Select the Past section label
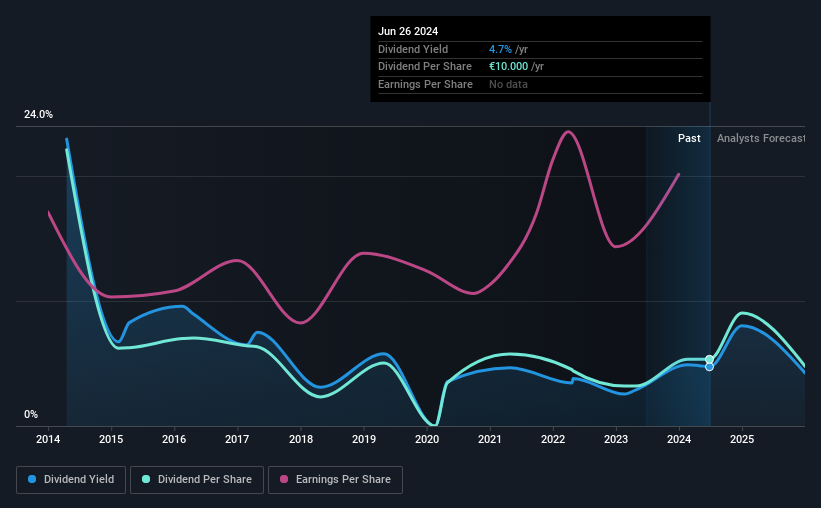This screenshot has width=821, height=508. pyautogui.click(x=689, y=138)
